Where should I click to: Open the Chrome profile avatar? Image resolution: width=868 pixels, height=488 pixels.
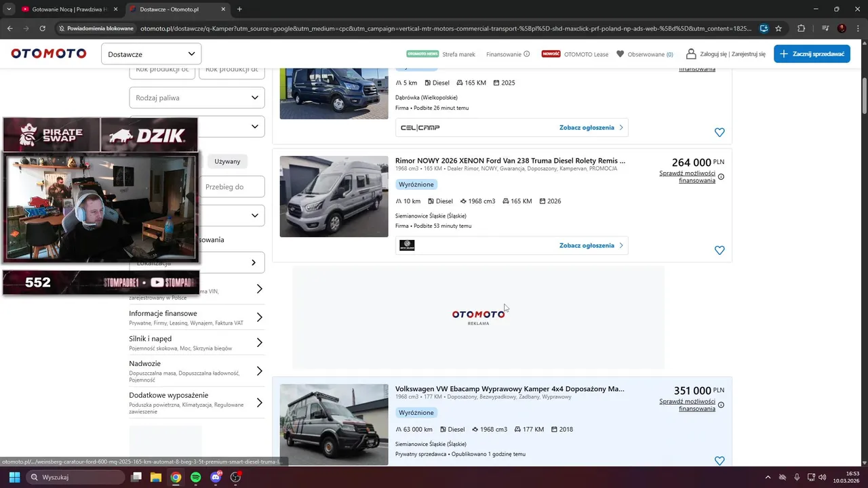pos(842,28)
